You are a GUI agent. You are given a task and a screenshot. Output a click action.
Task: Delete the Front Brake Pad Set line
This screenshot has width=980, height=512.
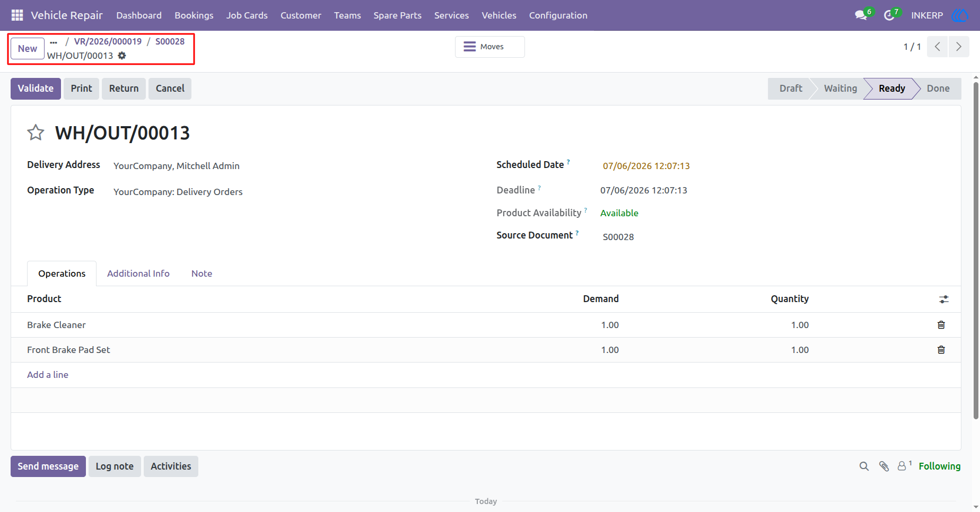pos(941,350)
